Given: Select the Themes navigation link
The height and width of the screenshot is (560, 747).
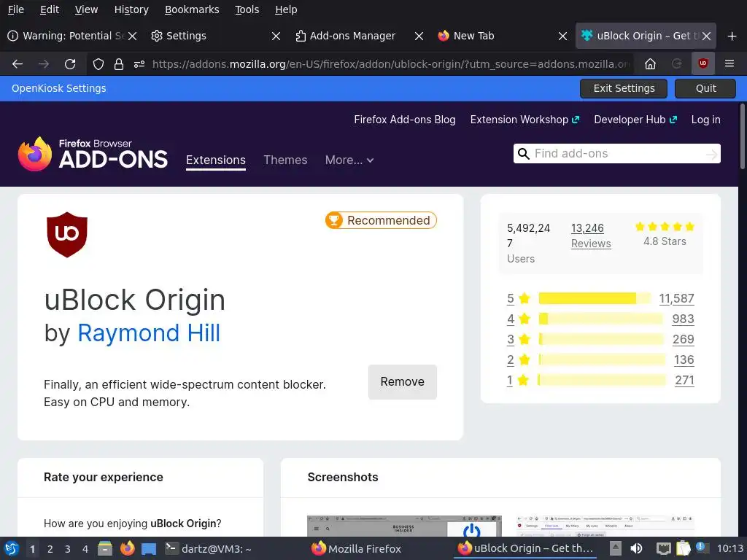Looking at the screenshot, I should coord(285,160).
